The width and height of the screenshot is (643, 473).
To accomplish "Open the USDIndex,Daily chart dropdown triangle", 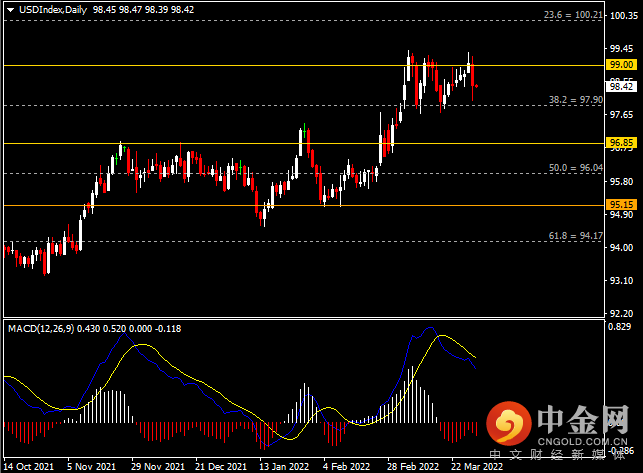I will (11, 10).
